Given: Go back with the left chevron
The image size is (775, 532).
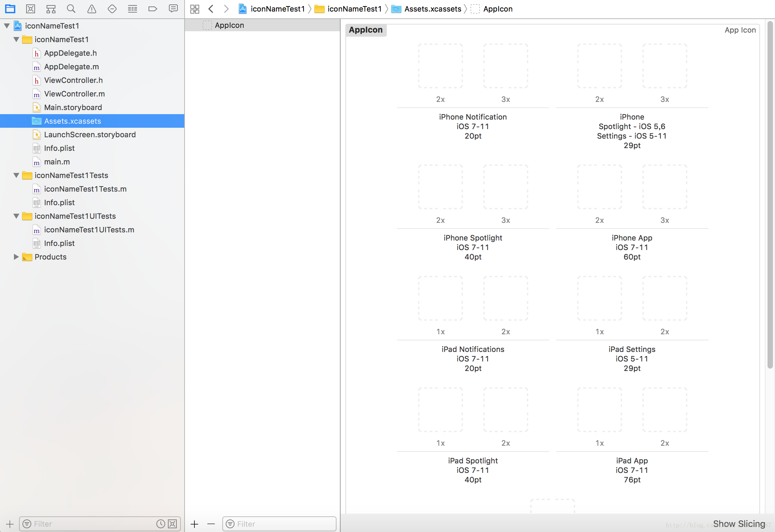Looking at the screenshot, I should 211,9.
